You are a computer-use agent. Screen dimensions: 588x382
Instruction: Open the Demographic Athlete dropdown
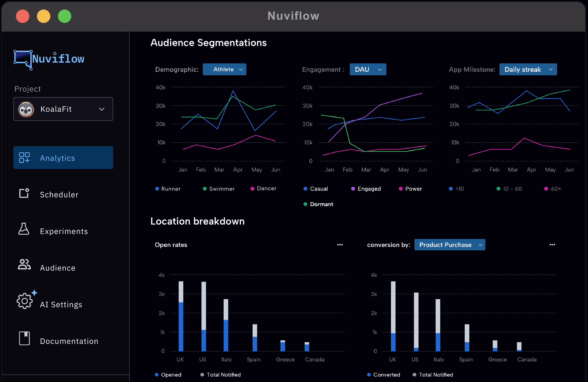(x=224, y=70)
